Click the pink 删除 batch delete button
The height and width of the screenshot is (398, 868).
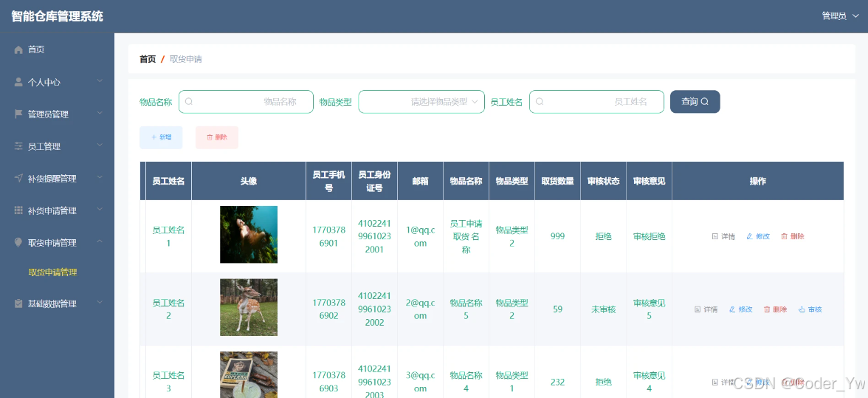[x=217, y=137]
